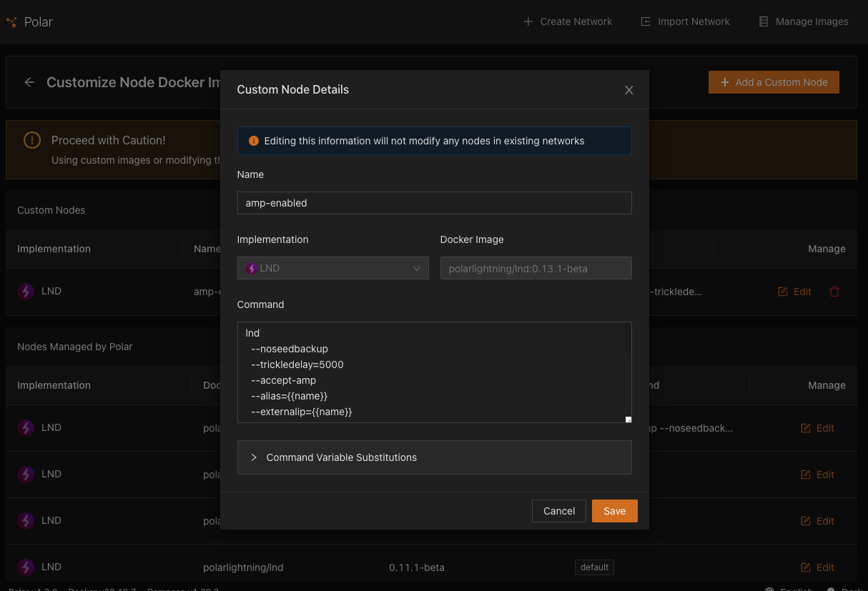
Task: Save the custom node details
Action: click(615, 511)
